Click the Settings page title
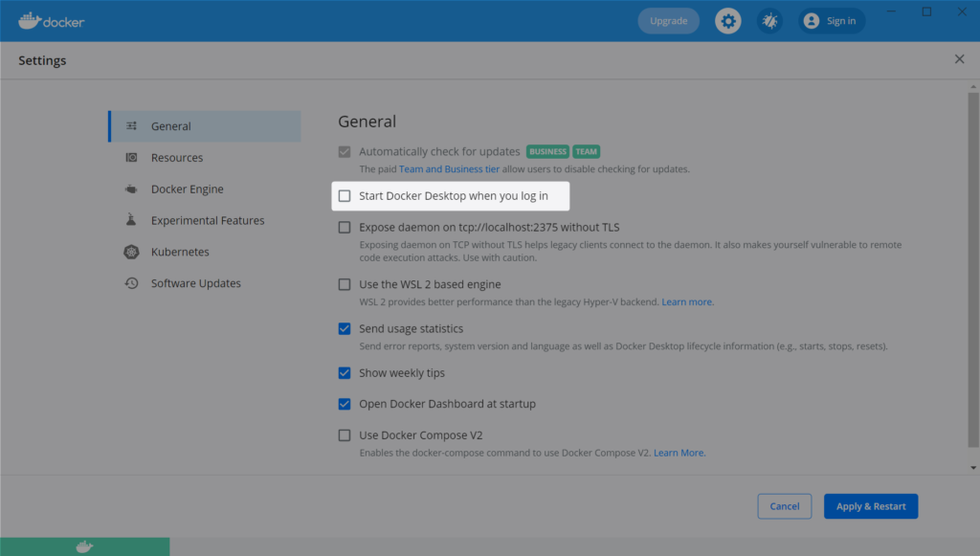Screen dimensions: 980x556 [42, 60]
